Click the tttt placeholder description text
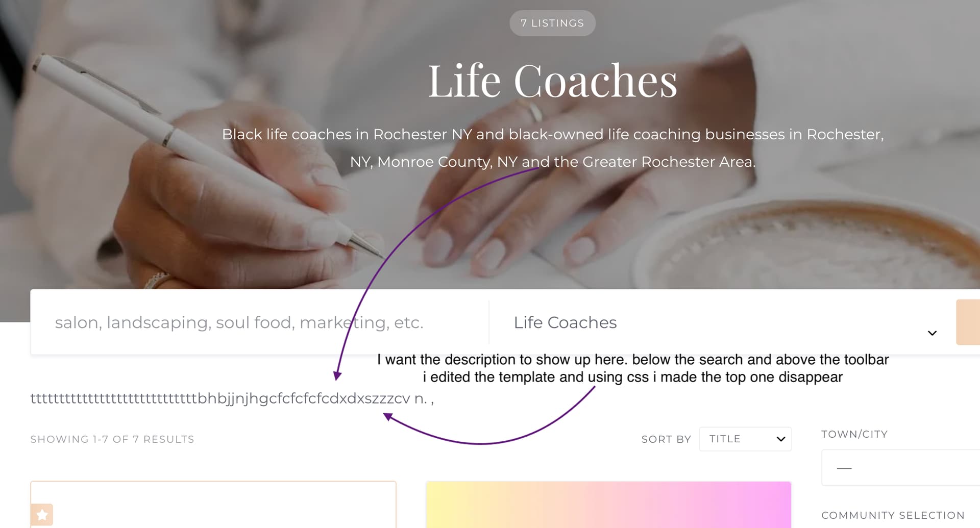 point(232,398)
